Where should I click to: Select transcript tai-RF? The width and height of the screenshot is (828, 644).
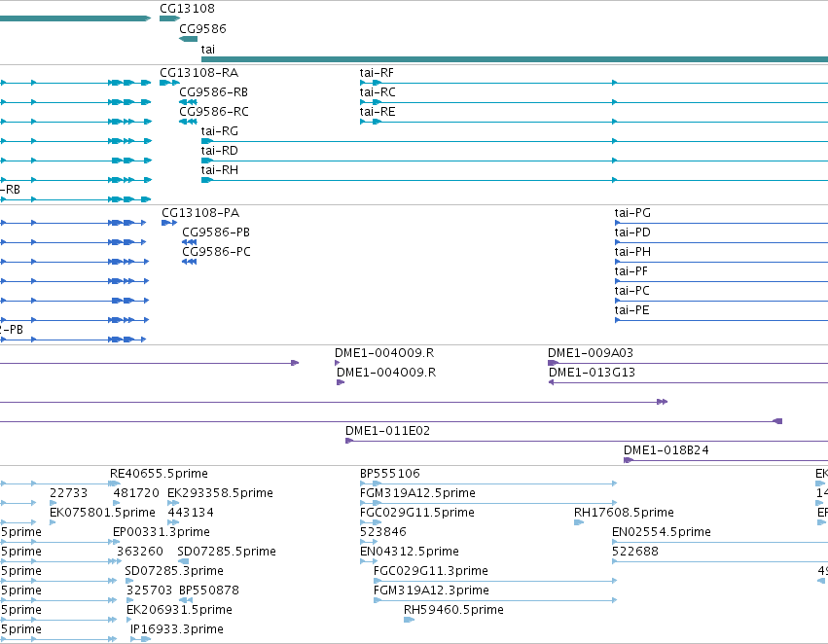coord(377,72)
